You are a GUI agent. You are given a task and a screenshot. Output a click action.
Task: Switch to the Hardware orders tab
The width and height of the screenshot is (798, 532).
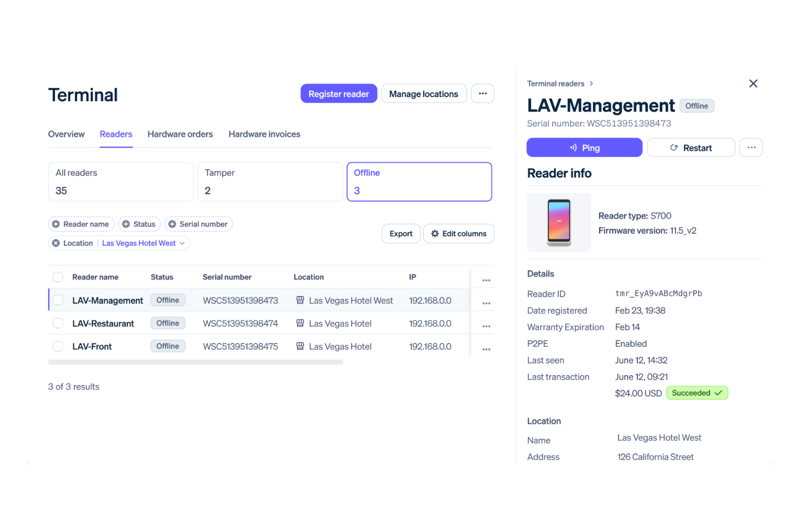tap(180, 134)
